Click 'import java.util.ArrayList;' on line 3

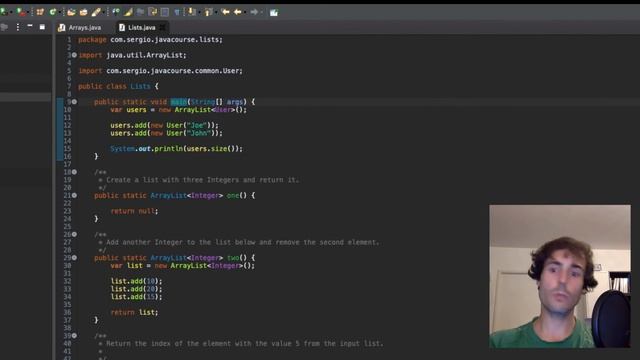[132, 55]
